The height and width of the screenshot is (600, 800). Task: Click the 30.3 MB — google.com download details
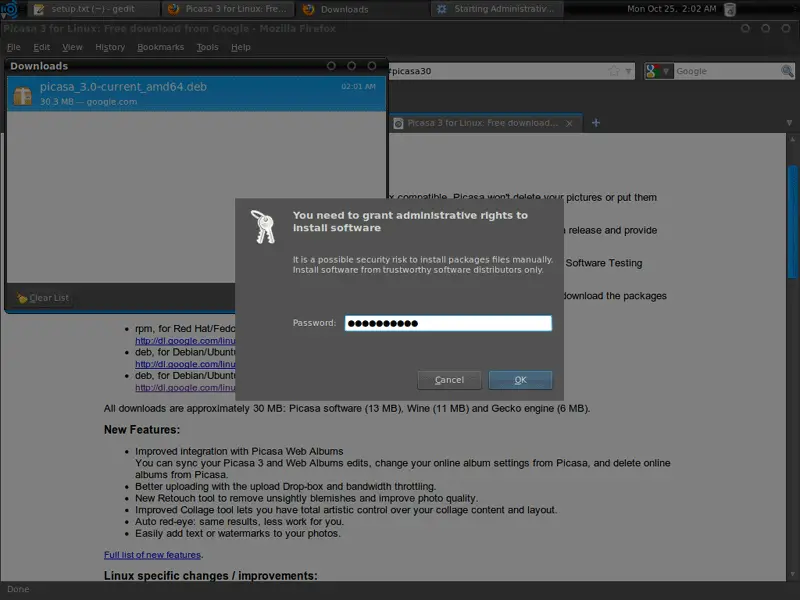[88, 102]
